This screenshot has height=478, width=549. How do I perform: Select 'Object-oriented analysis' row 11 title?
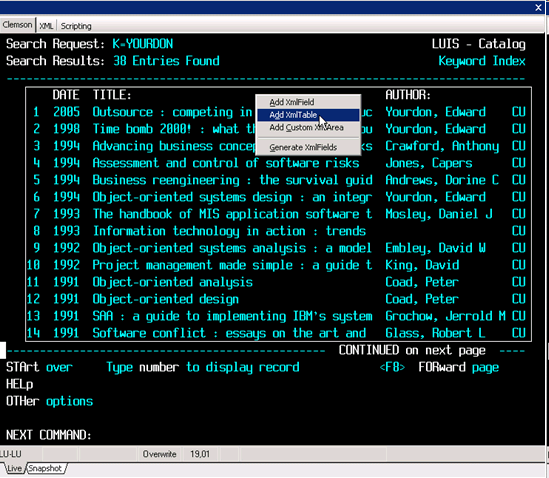coord(173,282)
